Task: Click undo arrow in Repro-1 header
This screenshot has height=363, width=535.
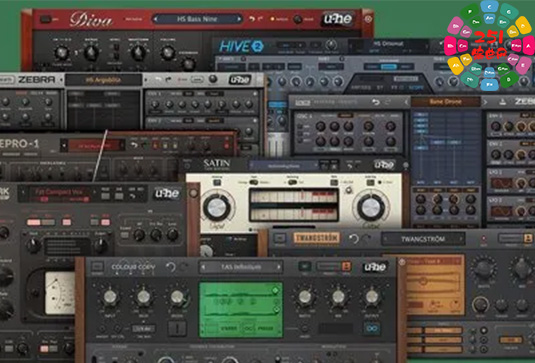Action: (x=134, y=145)
